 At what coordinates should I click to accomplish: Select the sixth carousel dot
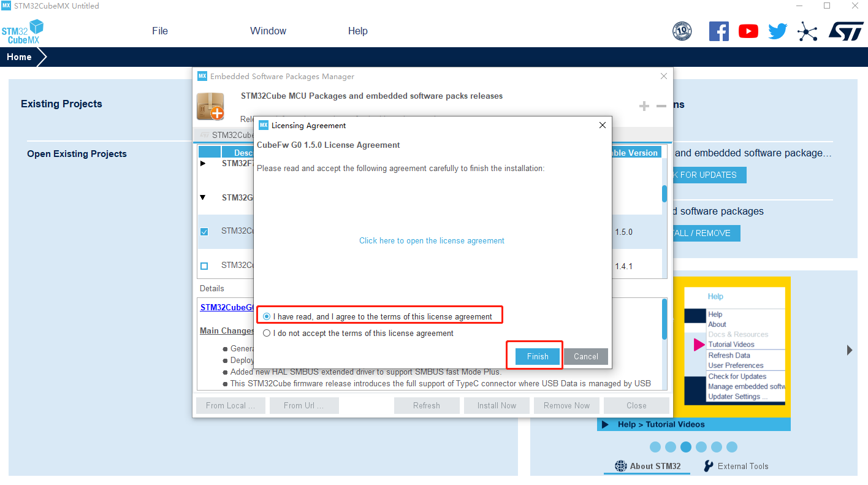(731, 447)
